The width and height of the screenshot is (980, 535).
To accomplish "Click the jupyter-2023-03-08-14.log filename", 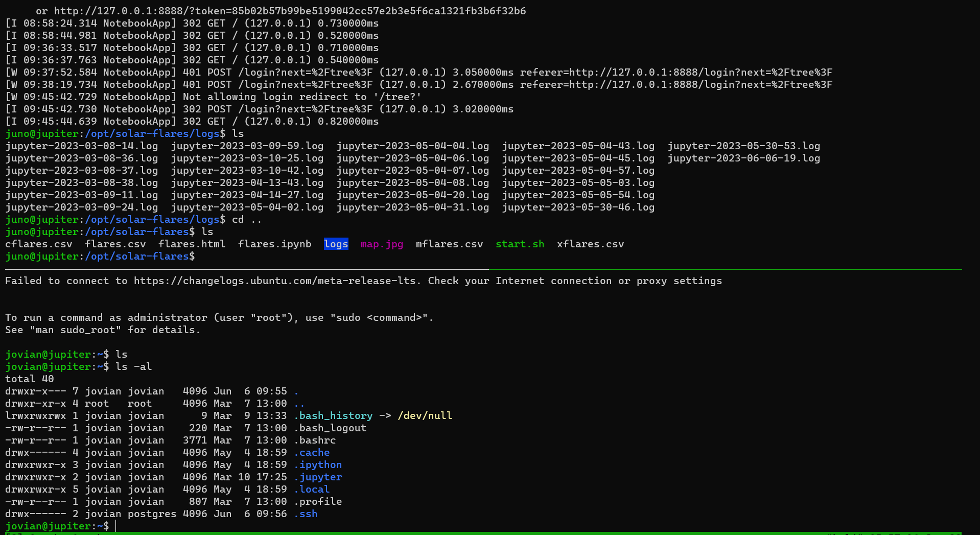I will tap(82, 146).
